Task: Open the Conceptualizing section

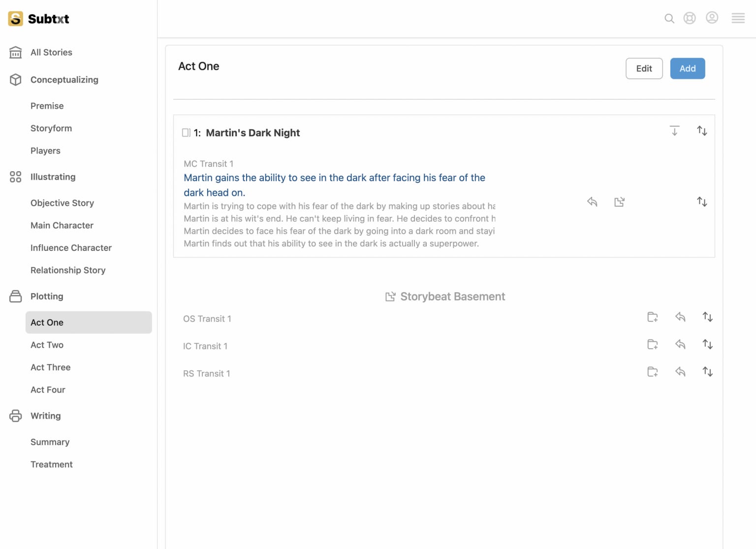Action: tap(64, 80)
